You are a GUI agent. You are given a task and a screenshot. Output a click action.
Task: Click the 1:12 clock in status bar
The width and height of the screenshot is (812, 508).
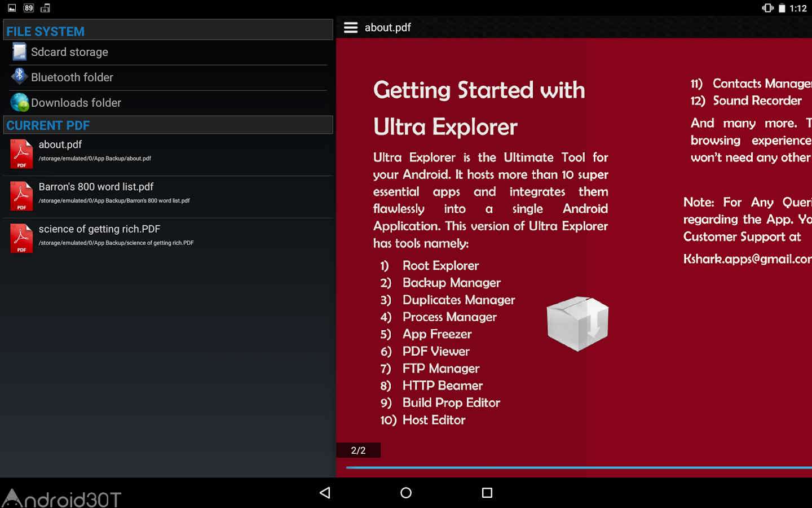point(798,8)
